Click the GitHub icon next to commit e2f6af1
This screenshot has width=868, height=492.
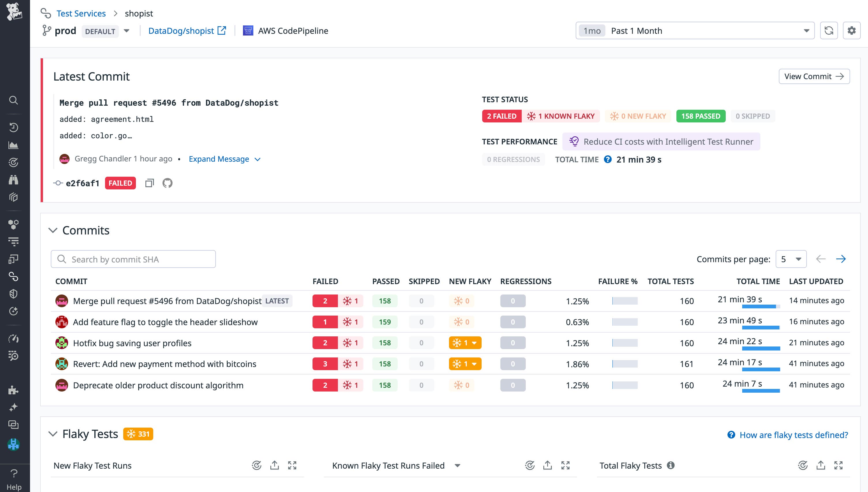pyautogui.click(x=168, y=183)
